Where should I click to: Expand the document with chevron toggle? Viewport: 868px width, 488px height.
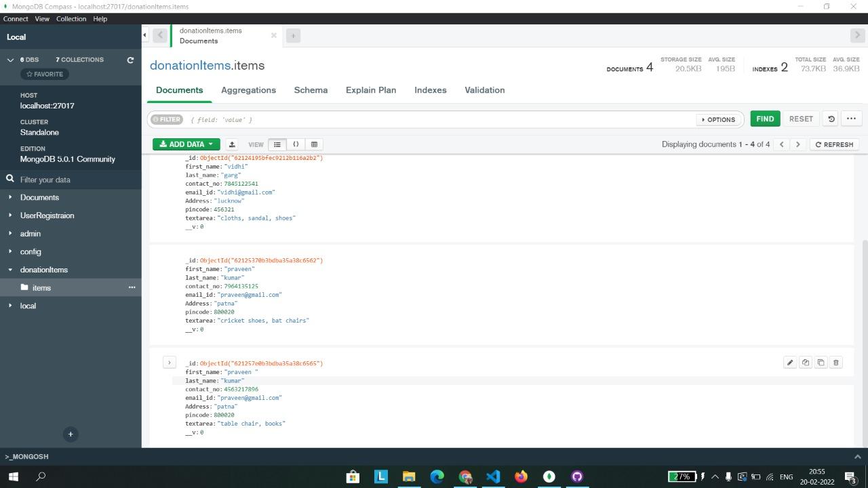tap(170, 363)
